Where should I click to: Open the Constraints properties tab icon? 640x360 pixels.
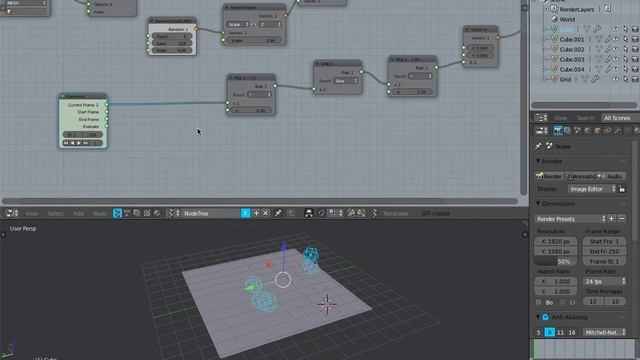click(607, 131)
